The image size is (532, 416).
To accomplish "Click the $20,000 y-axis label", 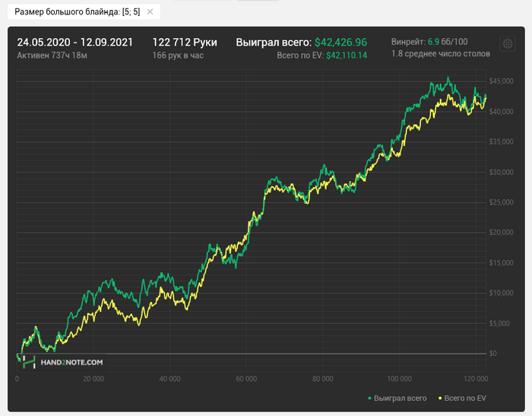I will tap(501, 233).
